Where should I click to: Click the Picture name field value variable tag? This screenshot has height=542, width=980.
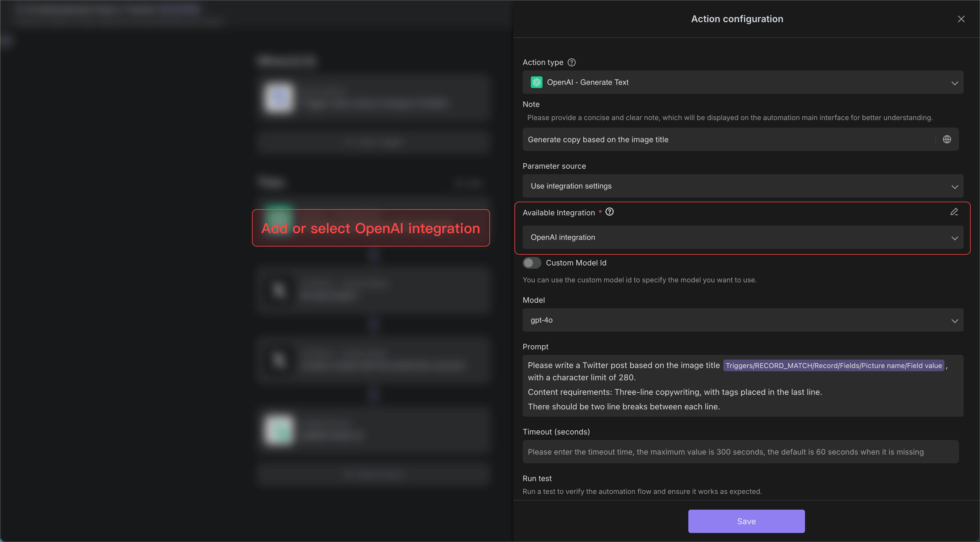[x=833, y=365]
